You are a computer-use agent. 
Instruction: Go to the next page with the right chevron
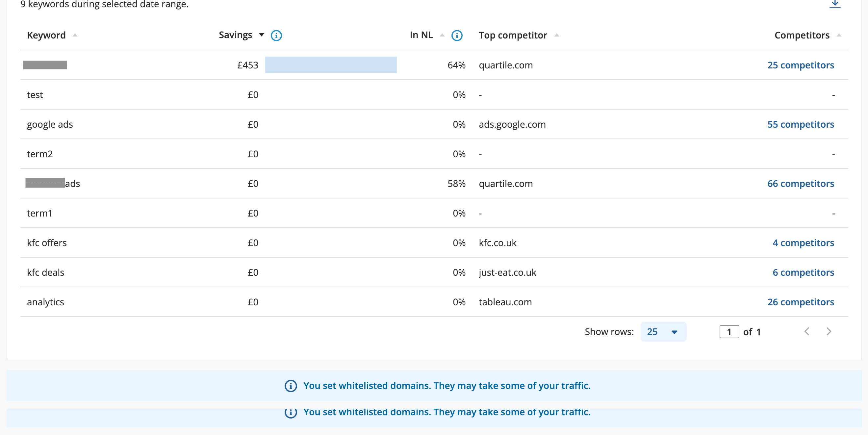[x=829, y=332]
